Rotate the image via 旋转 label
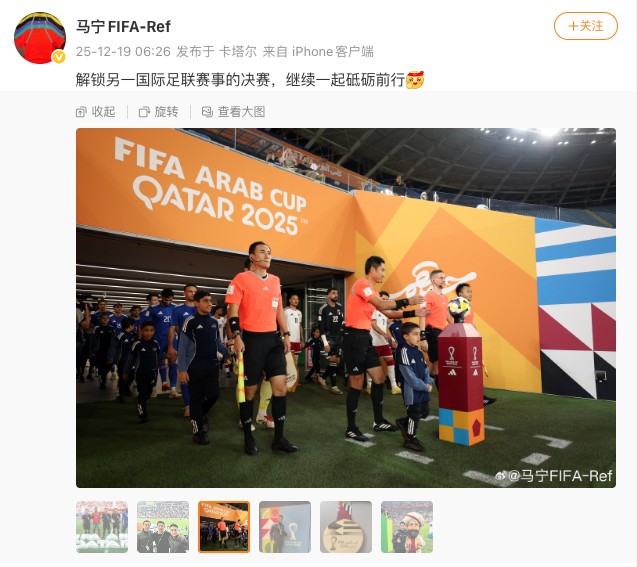This screenshot has width=637, height=567. point(166,112)
